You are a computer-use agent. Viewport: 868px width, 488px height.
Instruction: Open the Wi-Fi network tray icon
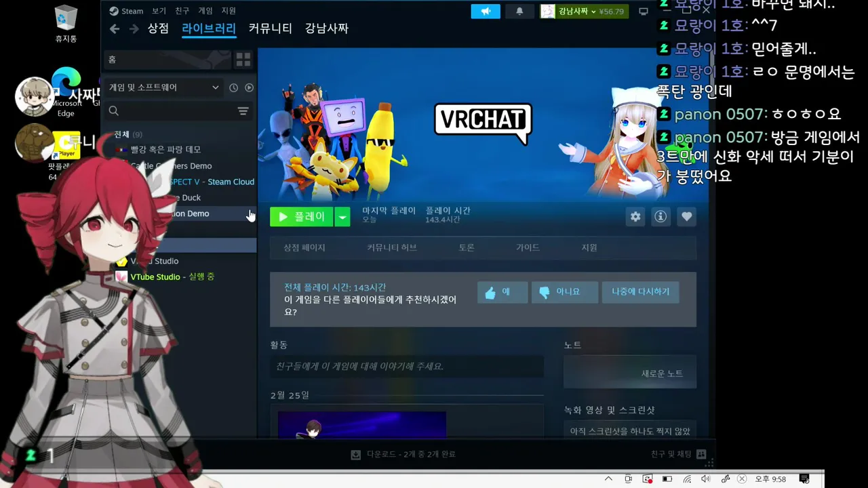(x=687, y=479)
